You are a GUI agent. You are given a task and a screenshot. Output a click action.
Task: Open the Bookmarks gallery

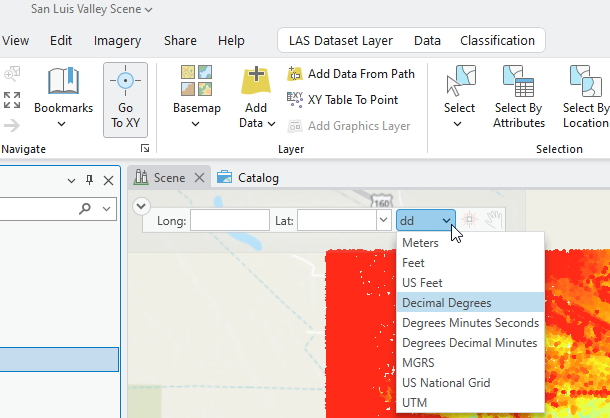(x=63, y=97)
